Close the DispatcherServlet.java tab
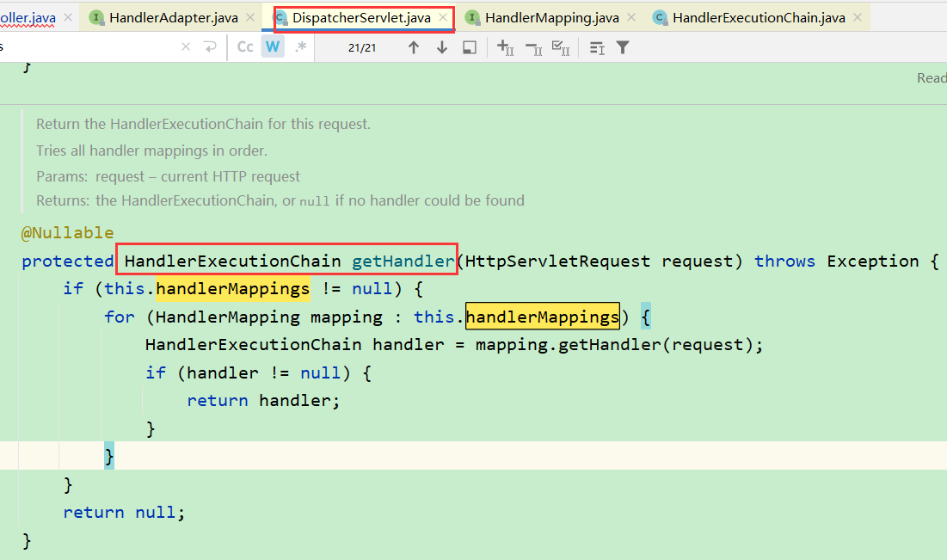Screen dimensions: 947x560 click(x=443, y=18)
